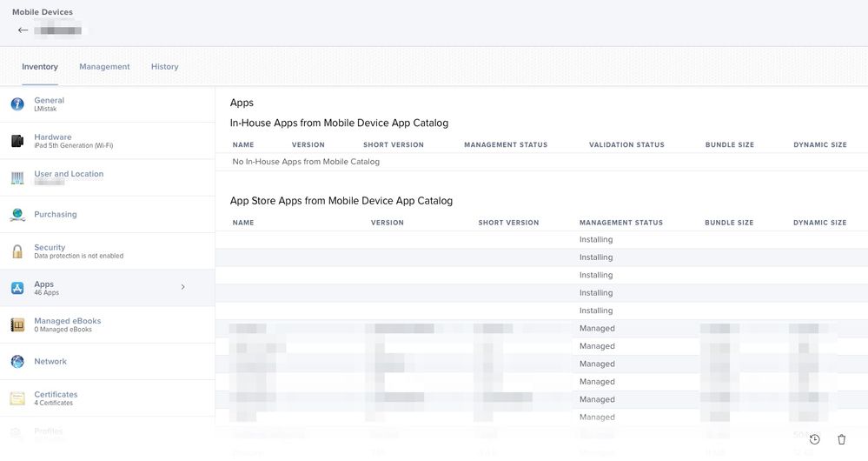Sort App Store apps by VERSION column
The image size is (868, 461).
click(388, 223)
